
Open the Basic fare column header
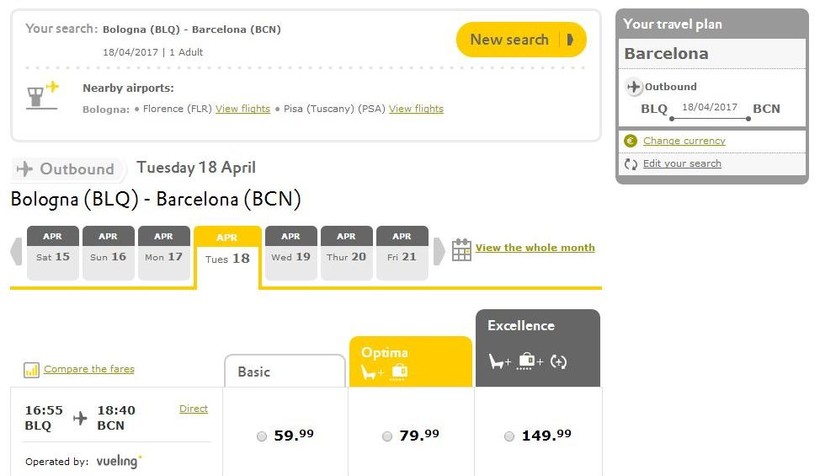(285, 371)
